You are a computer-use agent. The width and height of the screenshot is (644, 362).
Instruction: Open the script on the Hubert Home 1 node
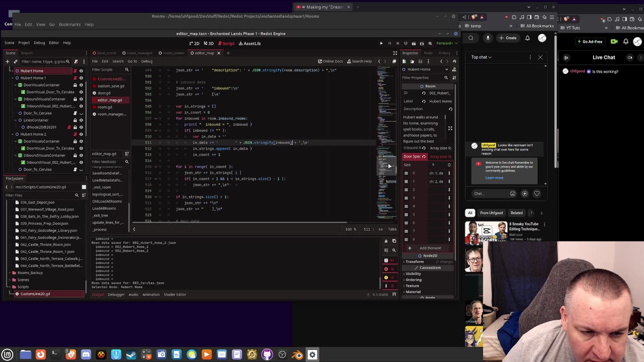point(75,78)
